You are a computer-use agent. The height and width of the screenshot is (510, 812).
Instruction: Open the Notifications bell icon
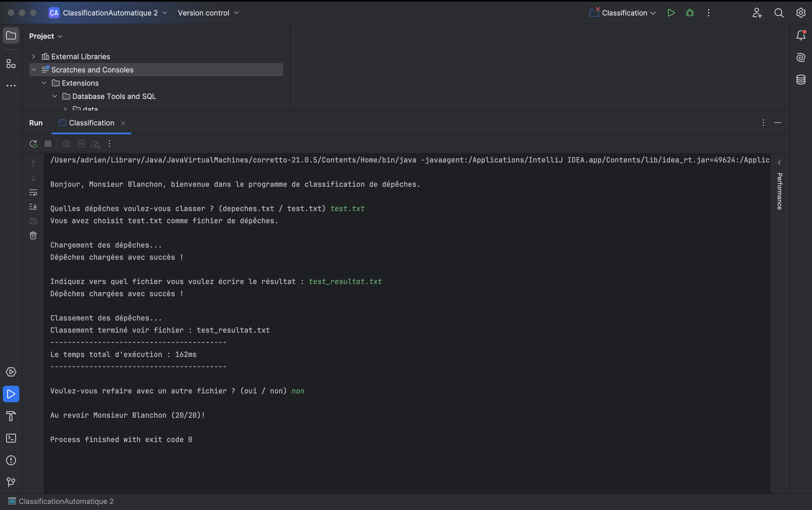(801, 35)
